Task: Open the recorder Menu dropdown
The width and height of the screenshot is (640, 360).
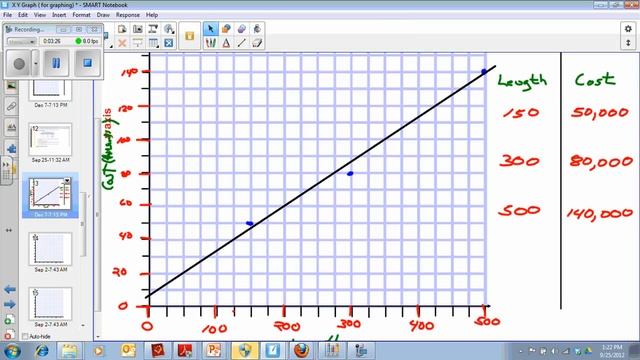Action: click(22, 42)
